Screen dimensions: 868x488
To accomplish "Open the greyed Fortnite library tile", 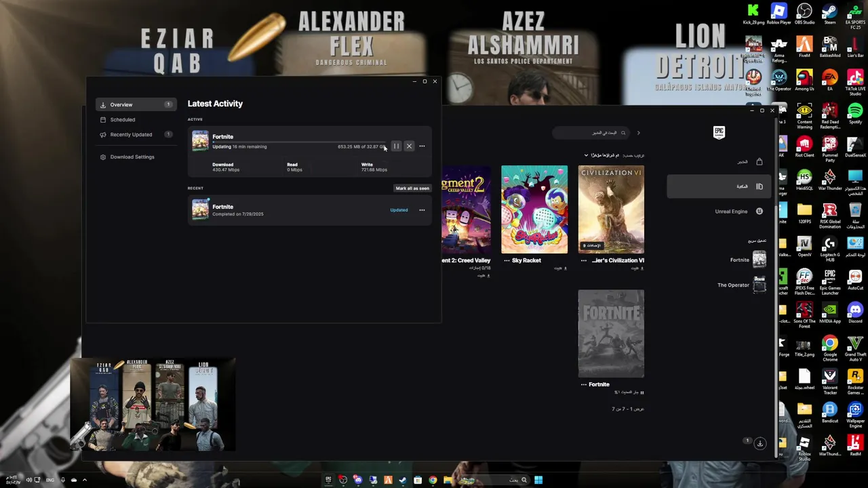I will click(x=611, y=333).
